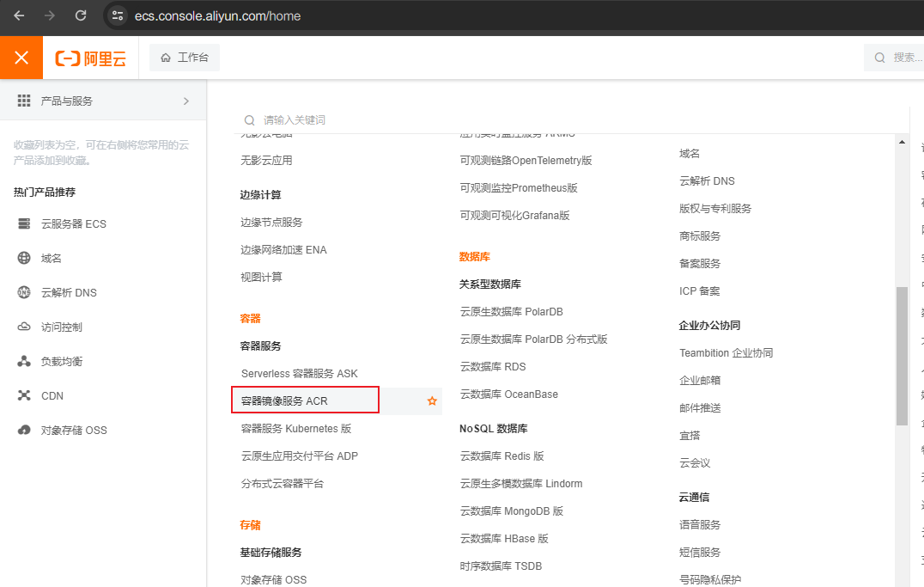The image size is (924, 587).
Task: Reload the page with the refresh icon
Action: [x=81, y=16]
